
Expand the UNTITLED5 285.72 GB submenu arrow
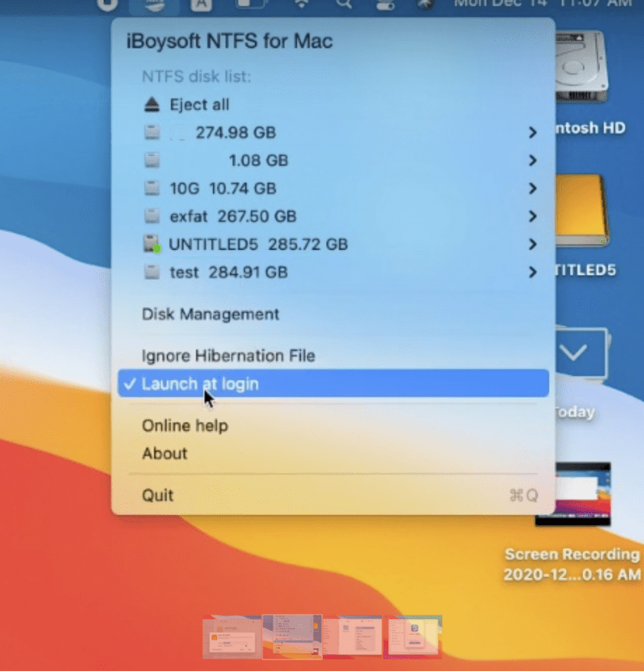point(532,244)
